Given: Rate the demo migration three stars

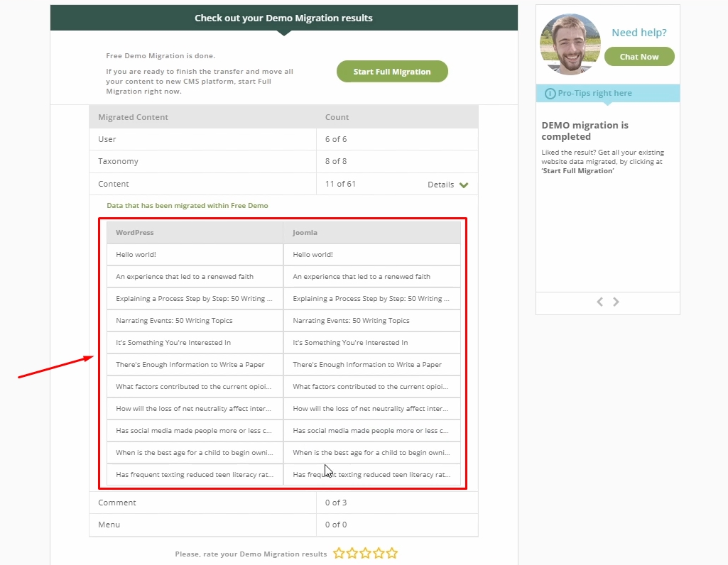Looking at the screenshot, I should [365, 553].
